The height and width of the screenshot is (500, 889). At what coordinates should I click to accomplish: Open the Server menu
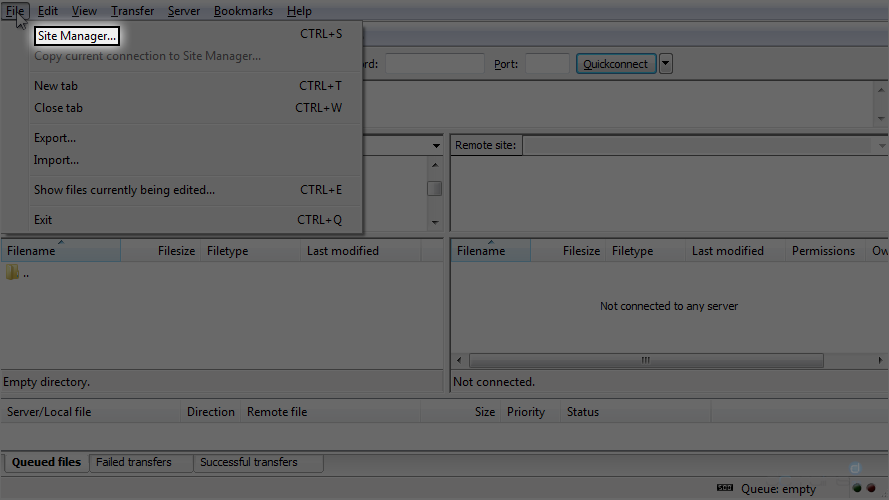[x=184, y=11]
